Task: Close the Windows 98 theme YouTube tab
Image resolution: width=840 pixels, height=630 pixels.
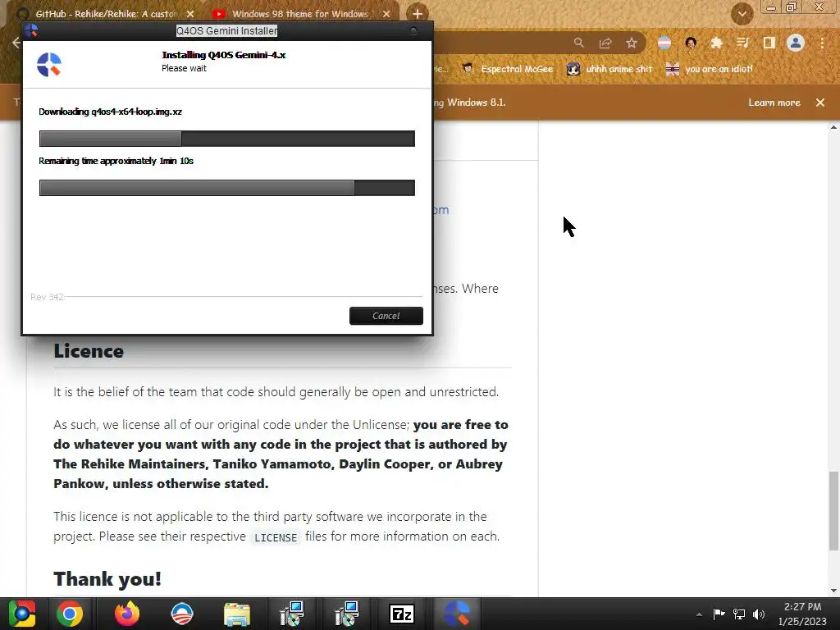Action: coord(386,14)
